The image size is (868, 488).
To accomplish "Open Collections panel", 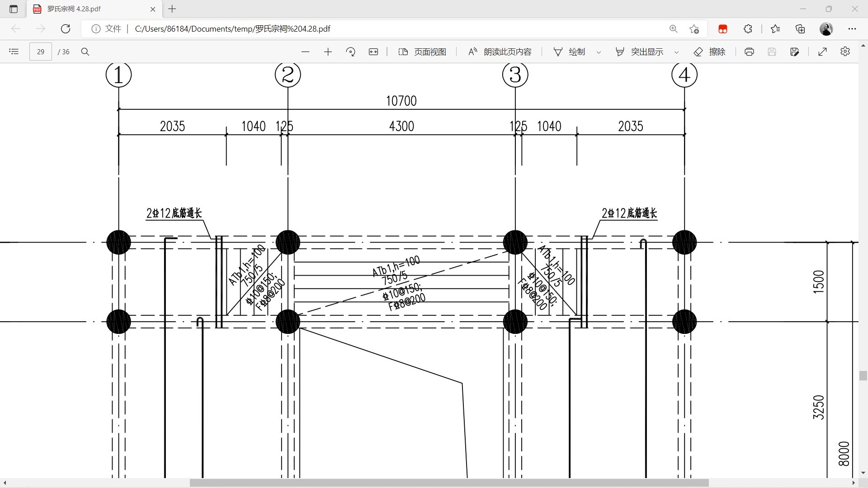I will point(800,29).
